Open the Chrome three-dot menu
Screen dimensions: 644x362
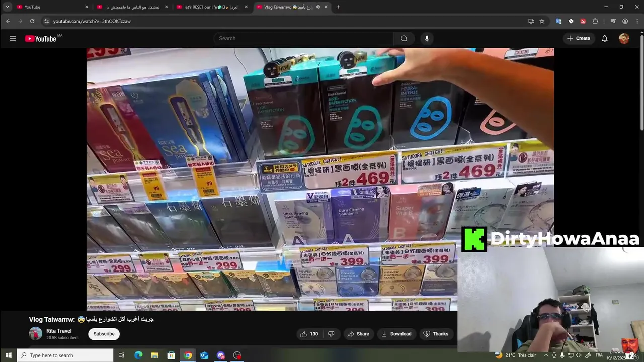(x=636, y=21)
